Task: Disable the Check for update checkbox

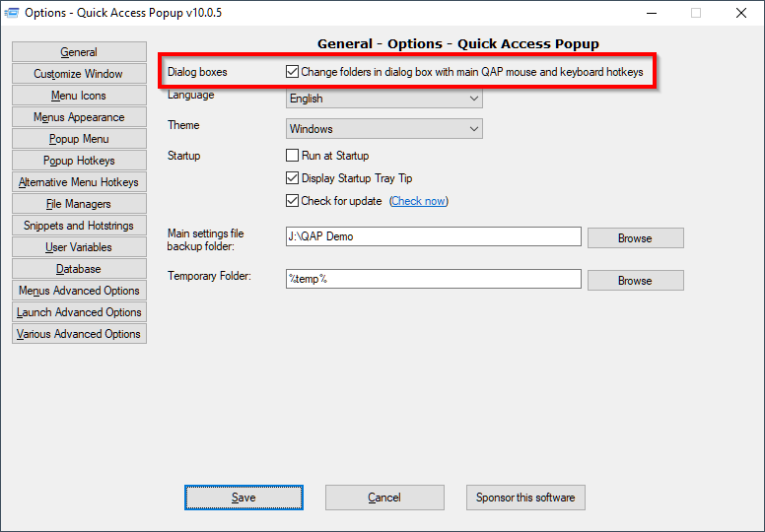Action: pyautogui.click(x=293, y=201)
